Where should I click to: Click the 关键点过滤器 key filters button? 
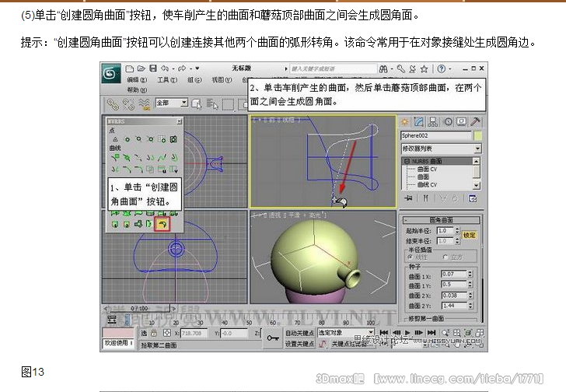tap(352, 344)
